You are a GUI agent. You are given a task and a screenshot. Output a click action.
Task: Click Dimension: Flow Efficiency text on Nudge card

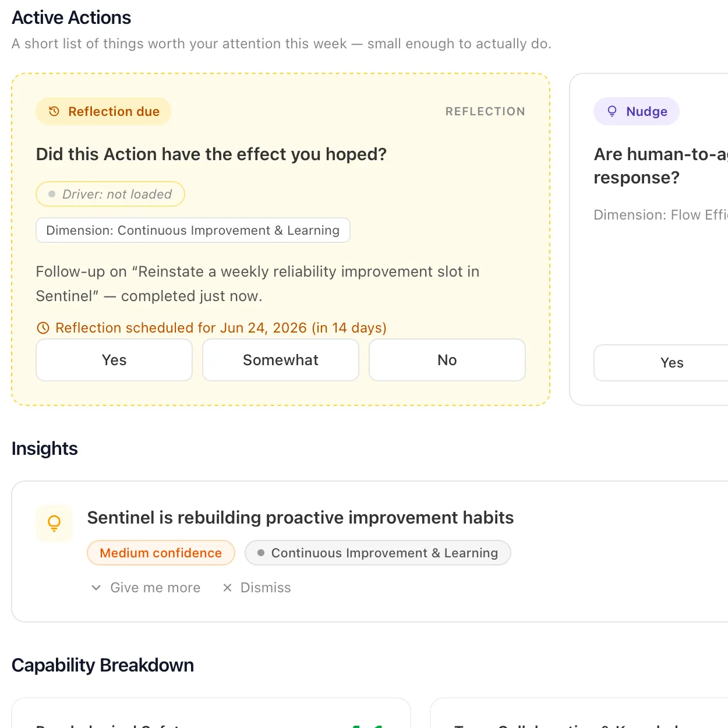[x=661, y=215]
